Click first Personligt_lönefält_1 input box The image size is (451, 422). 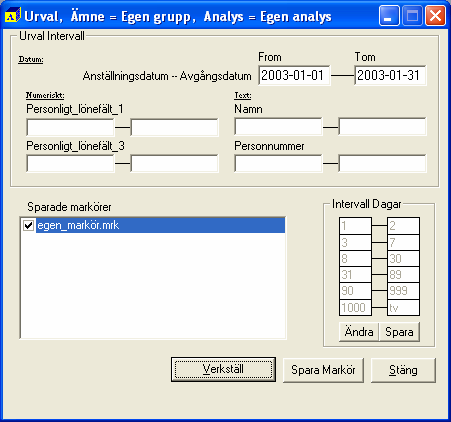(x=70, y=127)
